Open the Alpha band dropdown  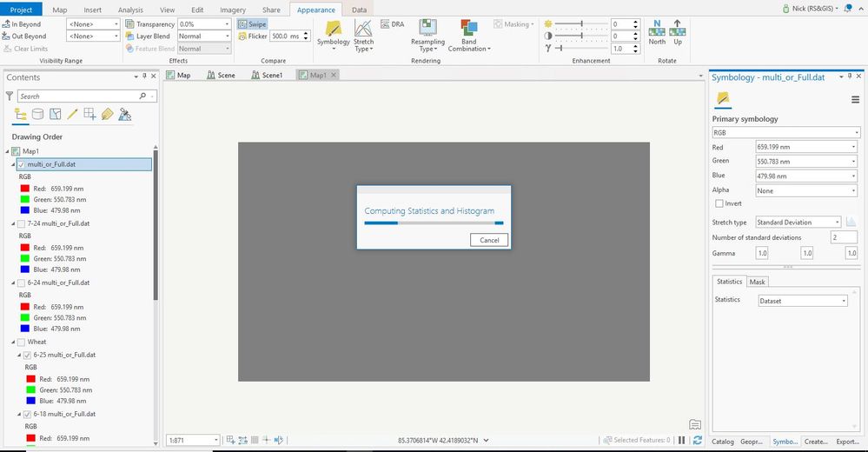[806, 190]
